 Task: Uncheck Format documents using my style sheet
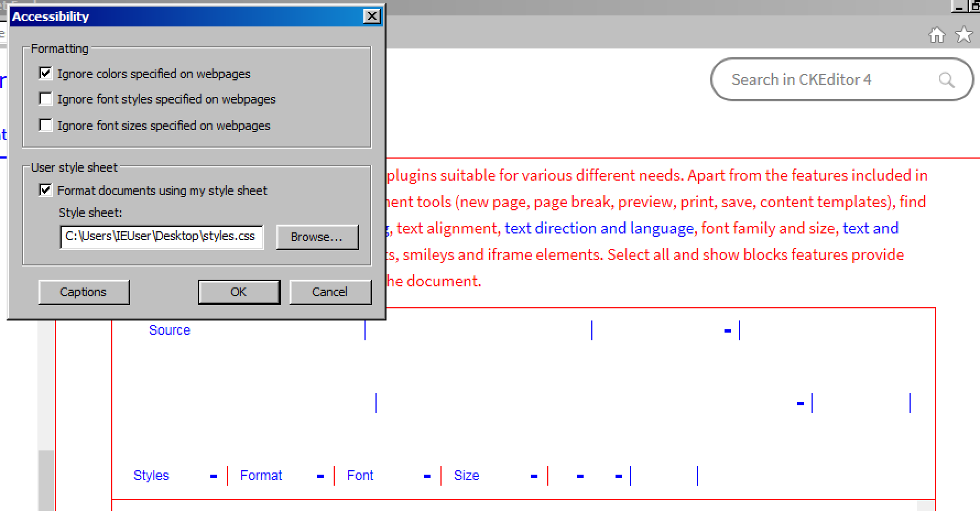[44, 190]
